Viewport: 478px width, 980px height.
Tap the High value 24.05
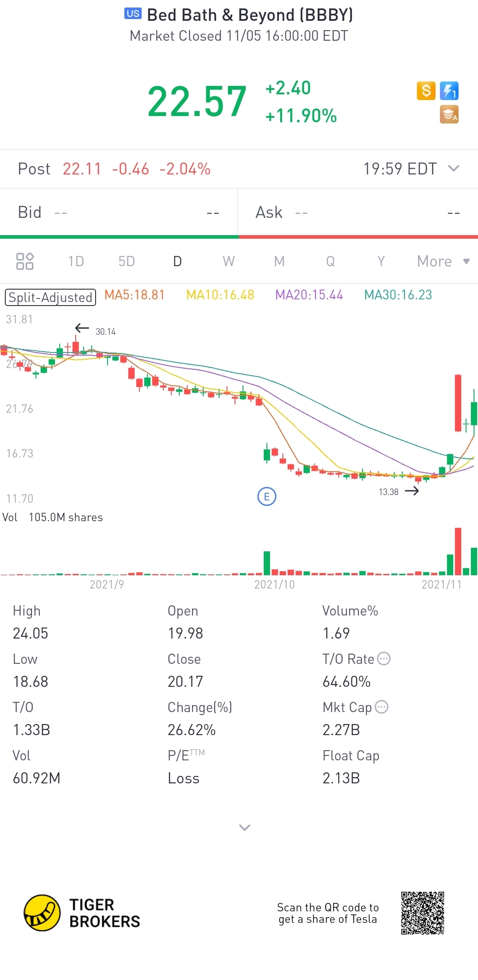click(x=31, y=633)
